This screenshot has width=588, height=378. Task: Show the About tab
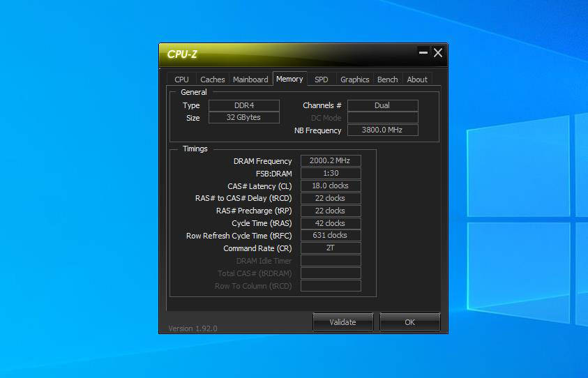(x=417, y=80)
